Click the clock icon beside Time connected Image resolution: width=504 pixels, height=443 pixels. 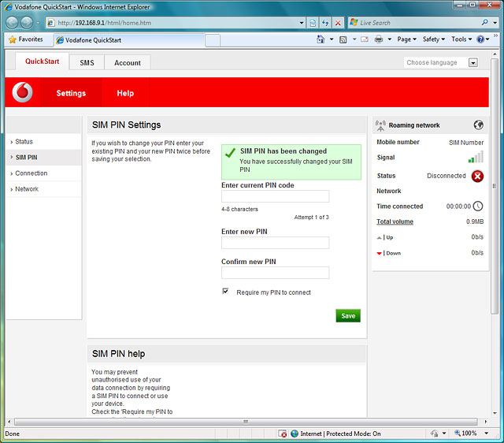pos(477,207)
